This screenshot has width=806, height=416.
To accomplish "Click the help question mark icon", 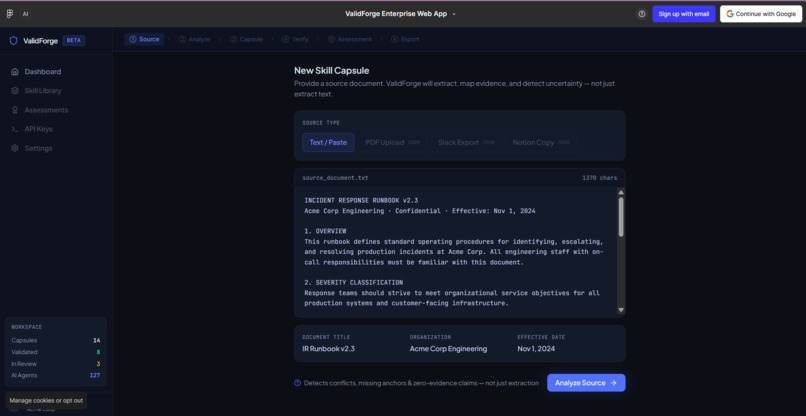I will (x=642, y=14).
